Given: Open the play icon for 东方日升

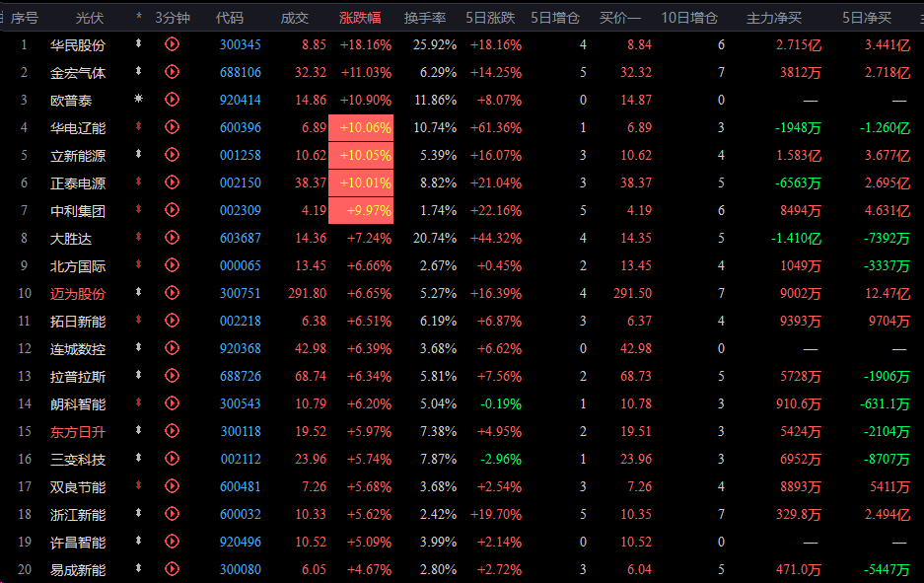Looking at the screenshot, I should 173,431.
